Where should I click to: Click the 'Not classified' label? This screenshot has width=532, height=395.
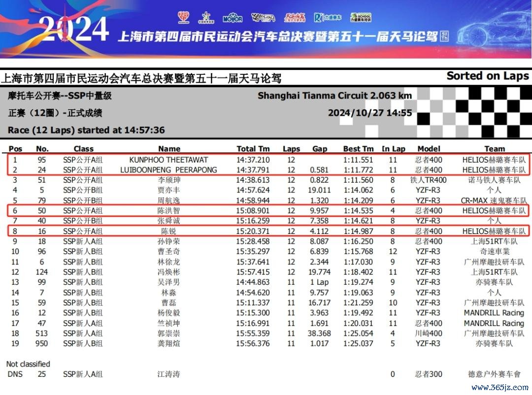[28, 364]
